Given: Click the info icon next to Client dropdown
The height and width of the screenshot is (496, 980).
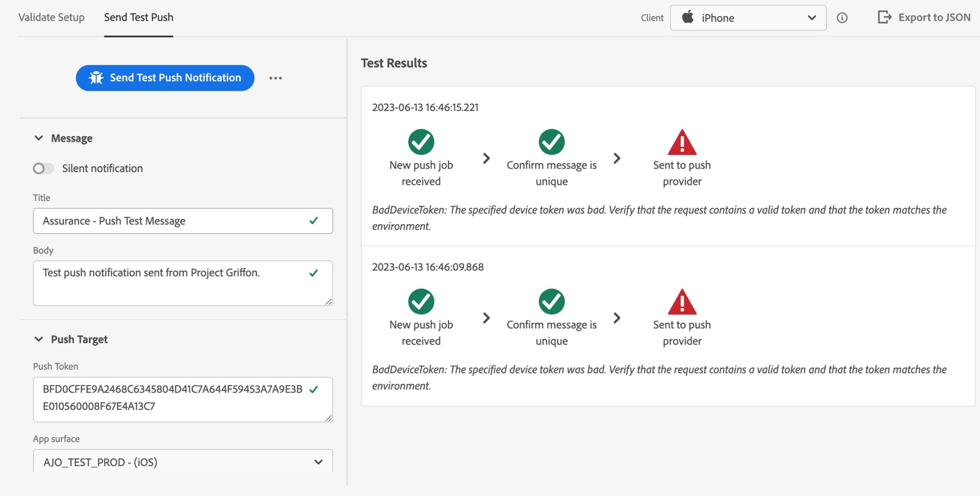Looking at the screenshot, I should pyautogui.click(x=841, y=17).
